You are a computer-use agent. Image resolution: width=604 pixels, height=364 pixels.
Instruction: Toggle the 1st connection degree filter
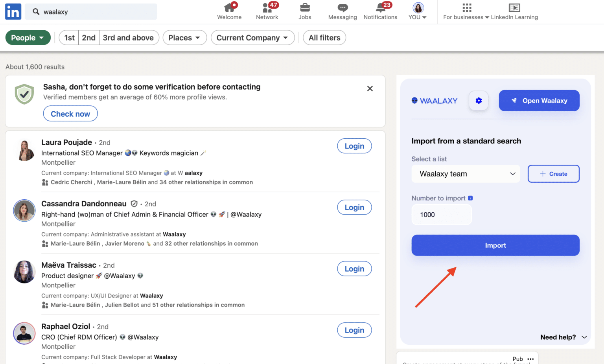coord(68,37)
